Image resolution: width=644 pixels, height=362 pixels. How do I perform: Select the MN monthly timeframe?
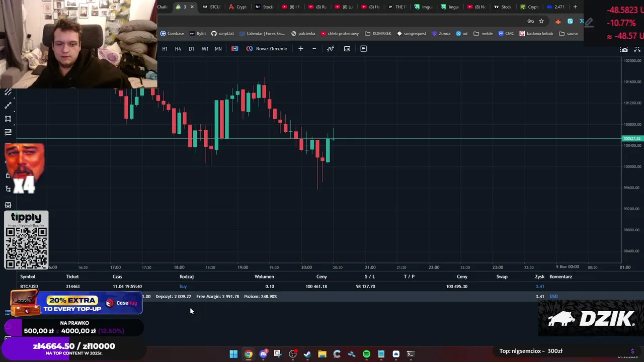pyautogui.click(x=218, y=49)
